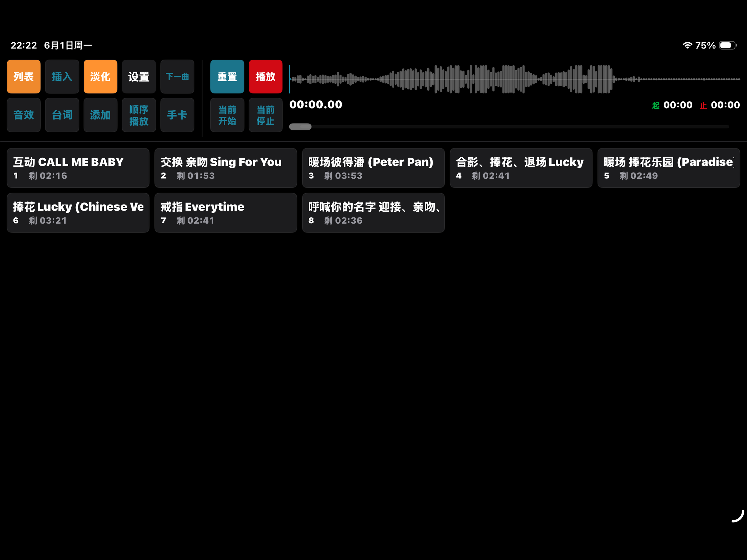Click the 插入 insert button
The image size is (747, 560).
[x=62, y=77]
